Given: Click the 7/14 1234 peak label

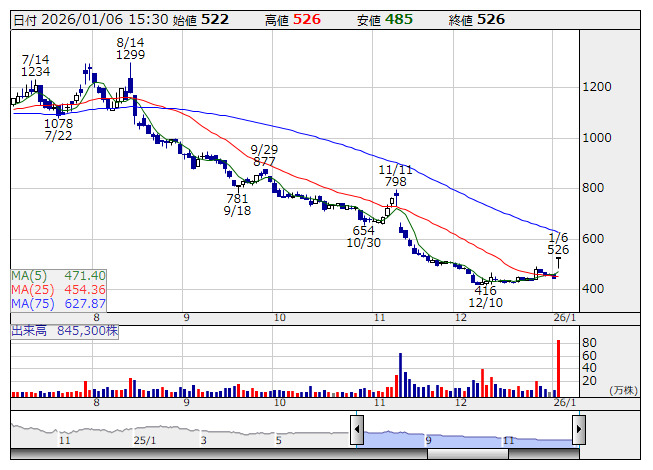Looking at the screenshot, I should click(35, 65).
